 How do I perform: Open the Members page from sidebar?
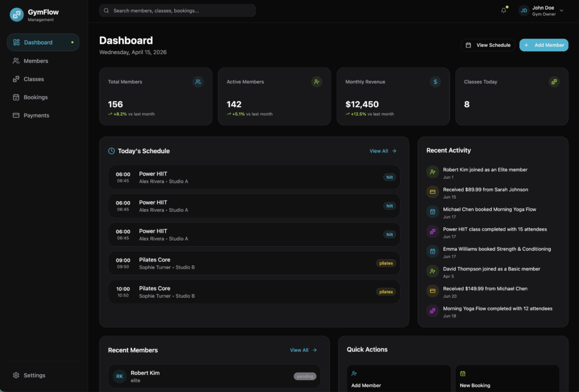tap(36, 61)
